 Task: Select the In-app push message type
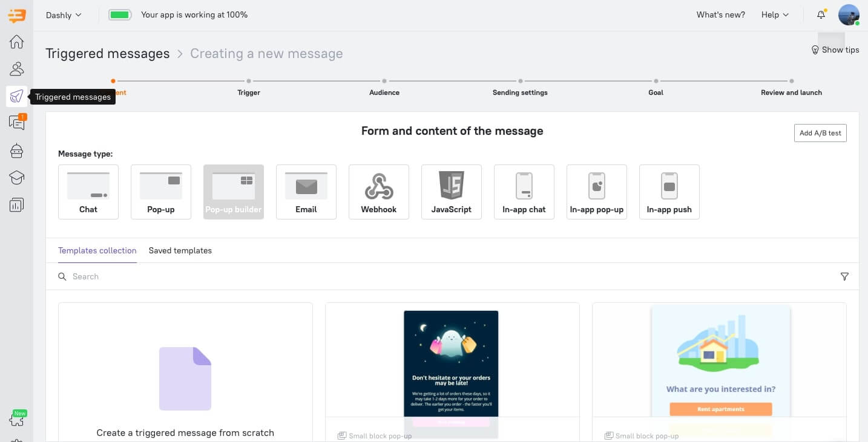tap(669, 192)
